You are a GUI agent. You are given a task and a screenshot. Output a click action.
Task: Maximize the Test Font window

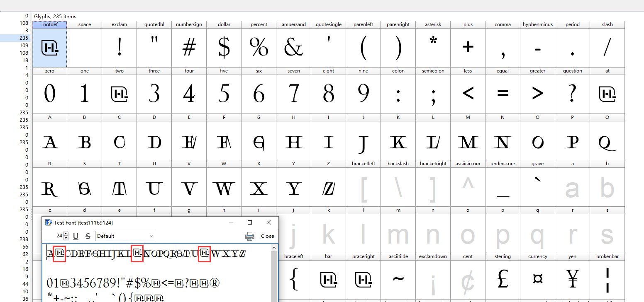[250, 222]
